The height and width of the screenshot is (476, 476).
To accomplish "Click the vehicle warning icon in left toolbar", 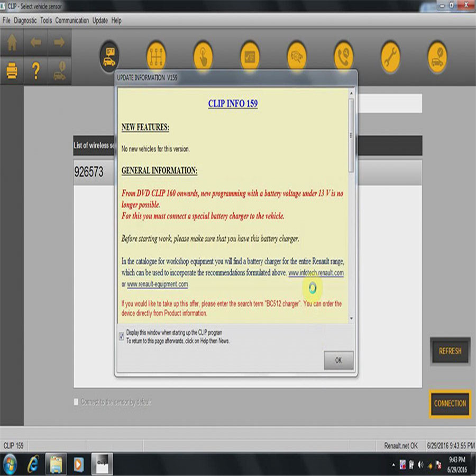I will (x=59, y=71).
